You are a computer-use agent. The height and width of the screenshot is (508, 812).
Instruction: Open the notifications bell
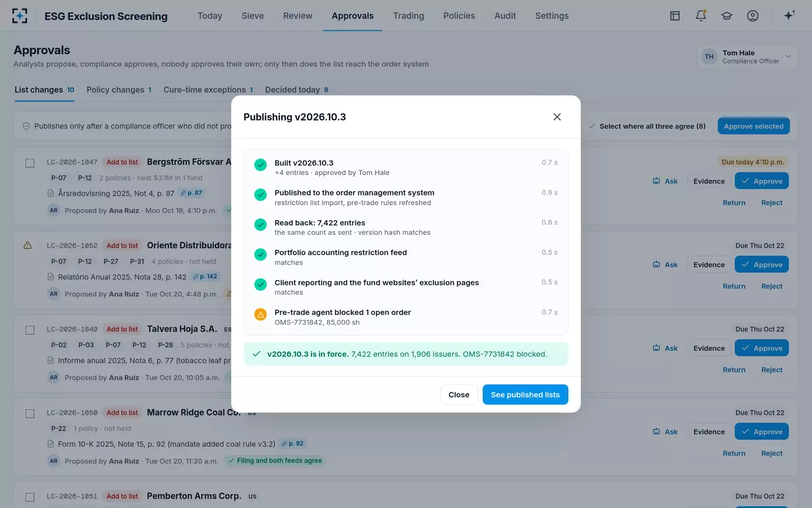(701, 16)
